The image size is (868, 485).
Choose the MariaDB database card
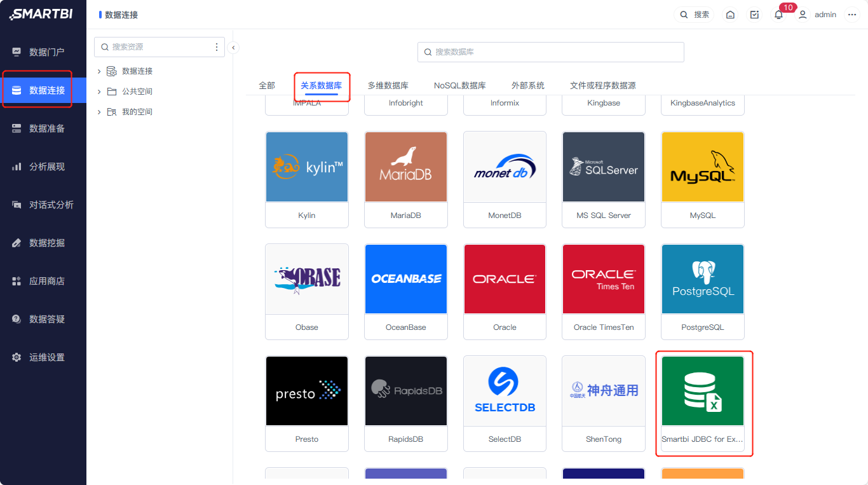click(x=406, y=180)
